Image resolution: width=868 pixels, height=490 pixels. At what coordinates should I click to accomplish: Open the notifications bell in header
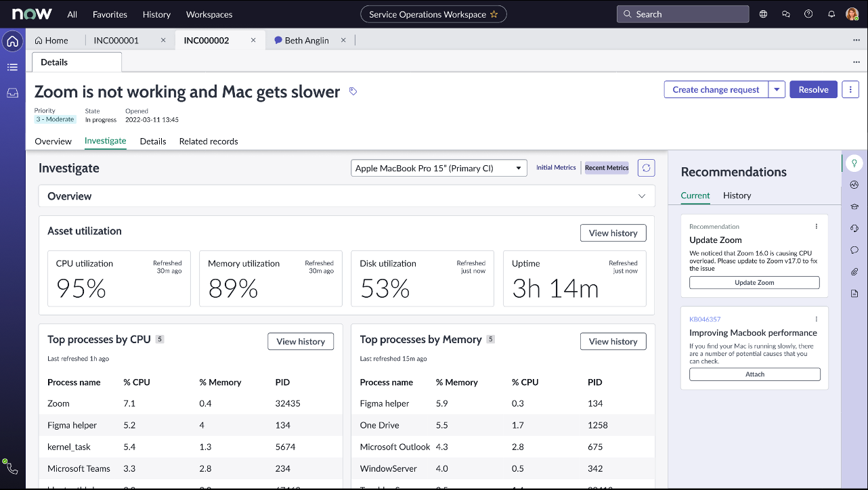(x=831, y=14)
